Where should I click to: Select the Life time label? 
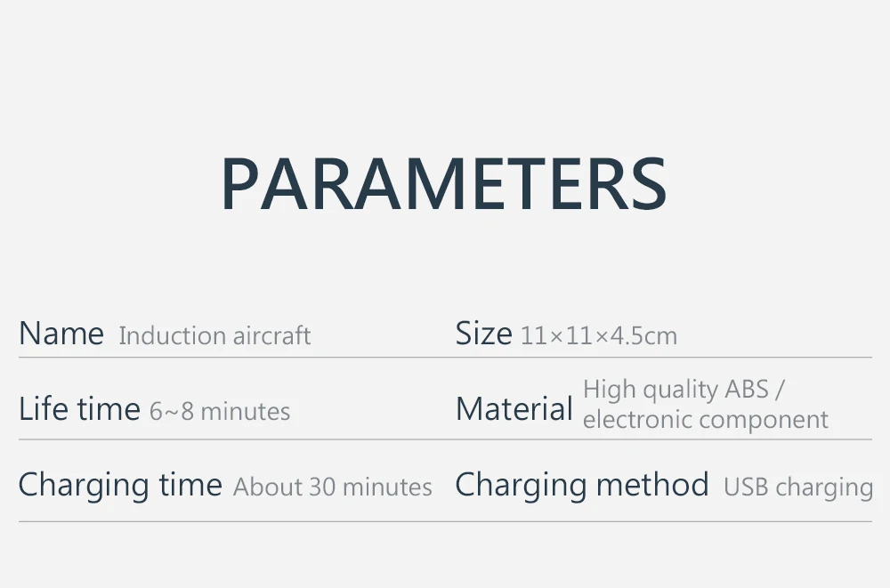coord(79,408)
